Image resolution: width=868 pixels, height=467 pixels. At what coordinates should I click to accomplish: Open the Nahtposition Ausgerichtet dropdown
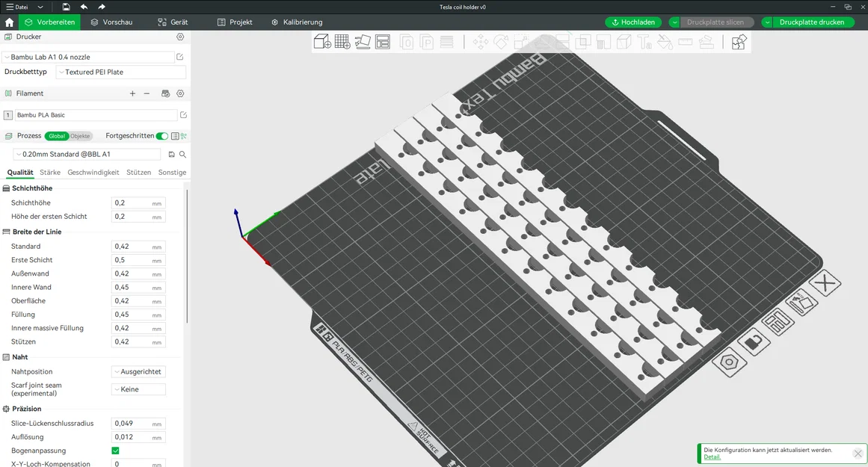click(x=138, y=372)
